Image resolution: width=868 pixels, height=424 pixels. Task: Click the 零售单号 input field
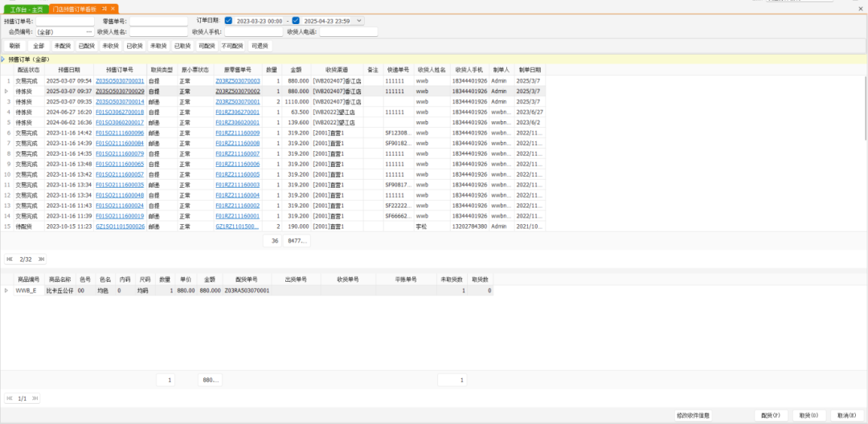pos(159,22)
